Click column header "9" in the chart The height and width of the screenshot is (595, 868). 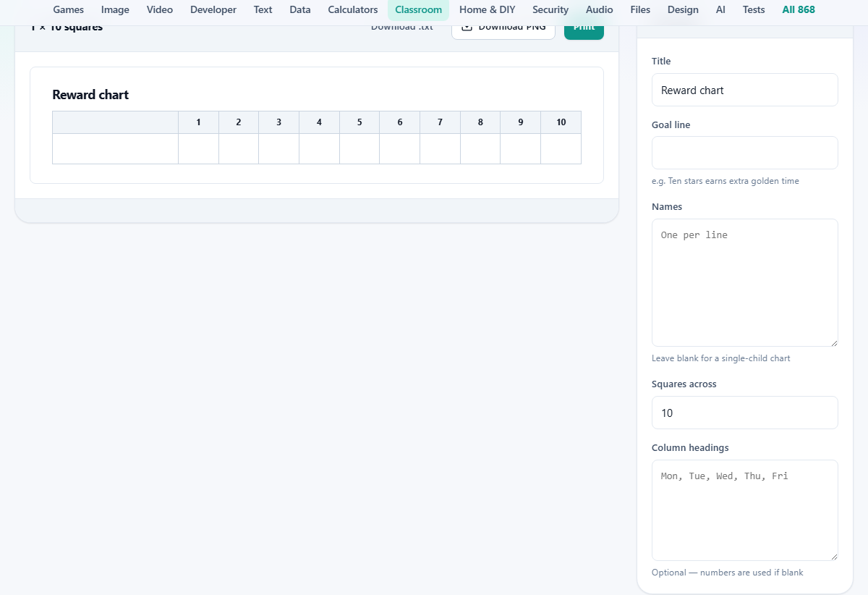[x=521, y=122]
